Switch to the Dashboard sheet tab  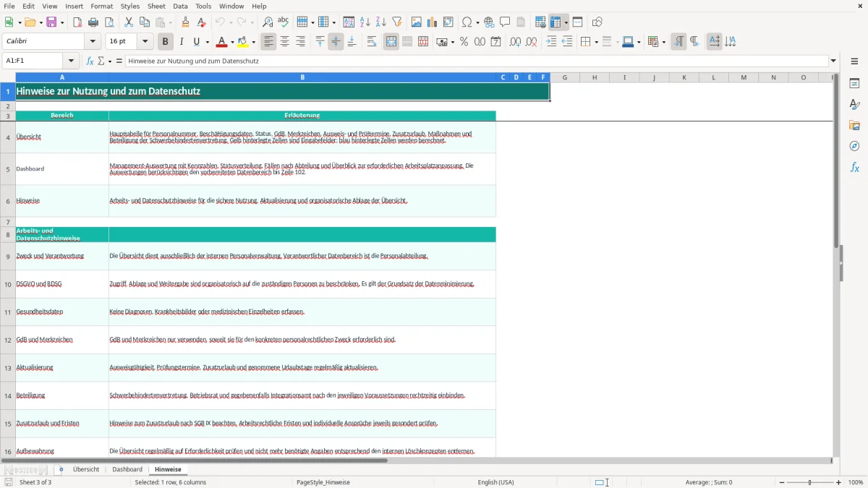coord(127,469)
